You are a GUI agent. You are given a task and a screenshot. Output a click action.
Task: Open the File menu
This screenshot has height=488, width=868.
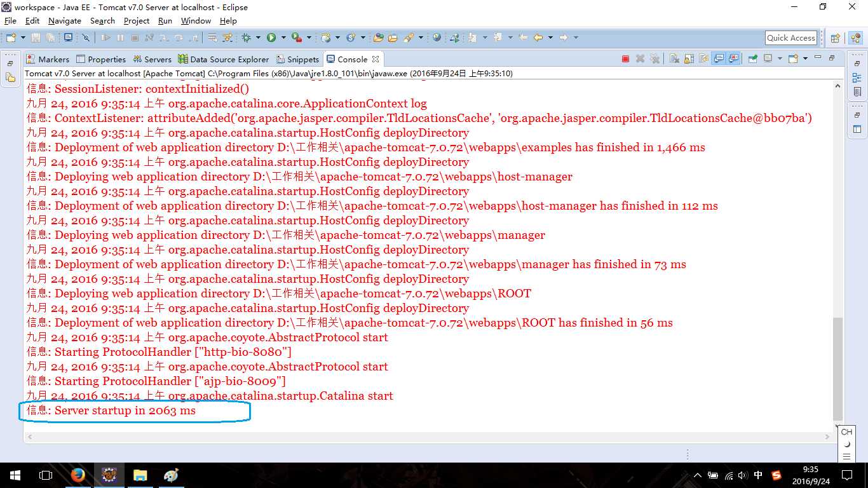click(10, 20)
